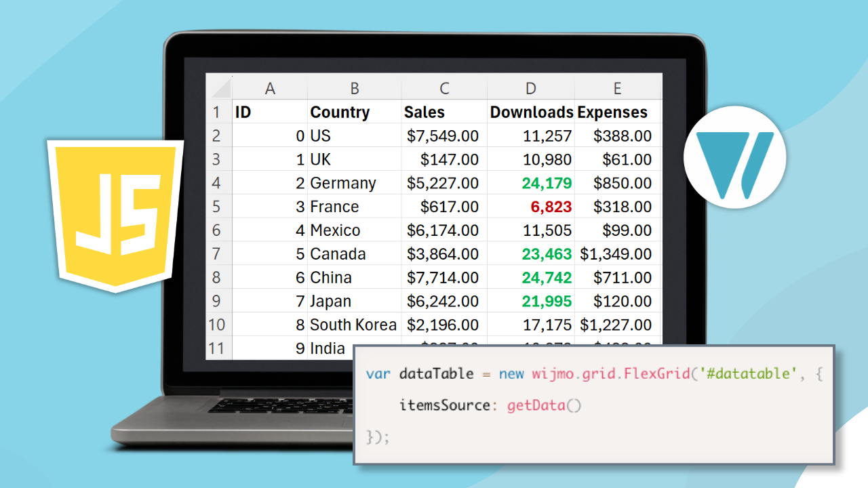Screen dimensions: 868x488
Task: Click the $2,196.00 sales value
Action: pyautogui.click(x=443, y=325)
